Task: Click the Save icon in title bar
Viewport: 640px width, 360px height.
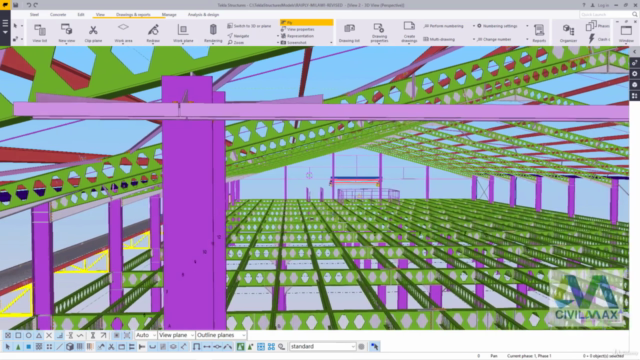Action: click(16, 5)
